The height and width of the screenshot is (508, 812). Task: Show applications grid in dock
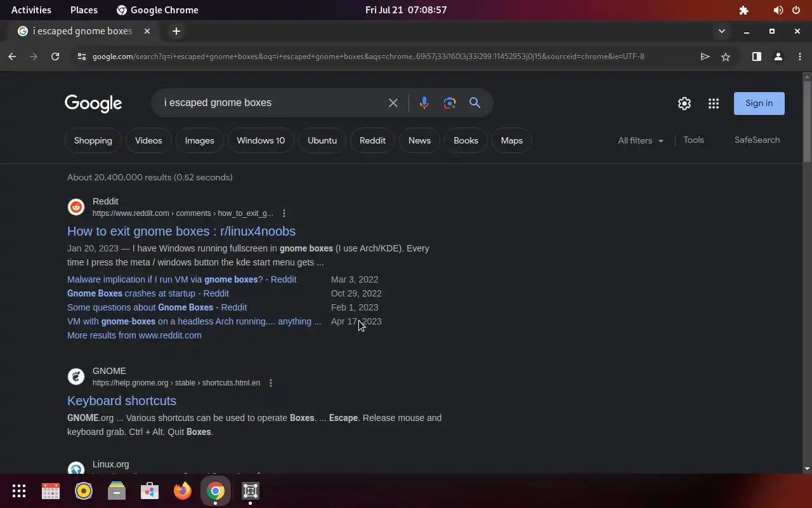[x=19, y=491]
